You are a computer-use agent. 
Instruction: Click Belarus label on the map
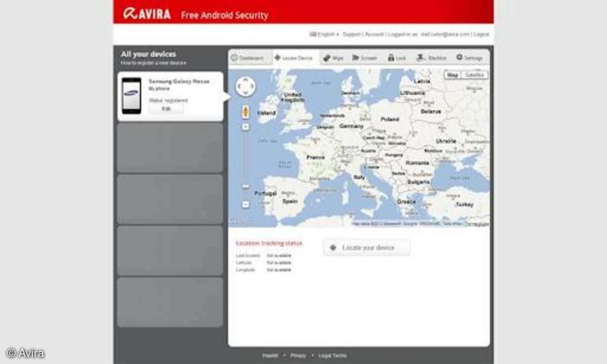point(431,111)
